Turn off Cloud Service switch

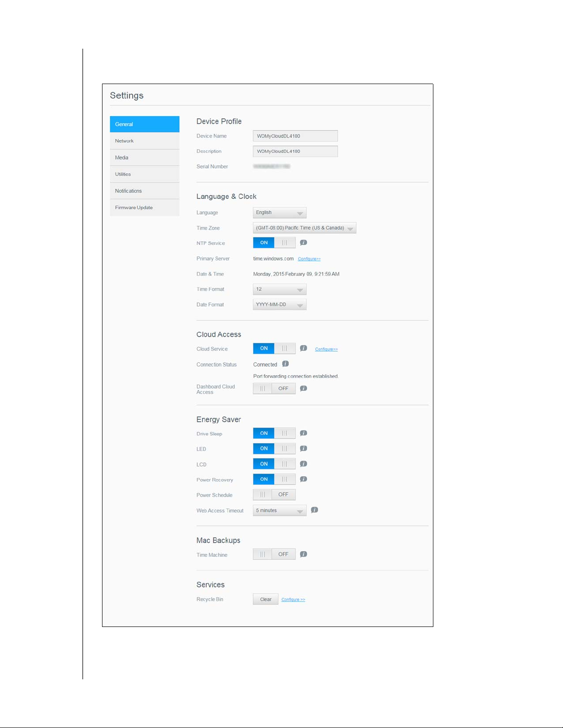274,348
